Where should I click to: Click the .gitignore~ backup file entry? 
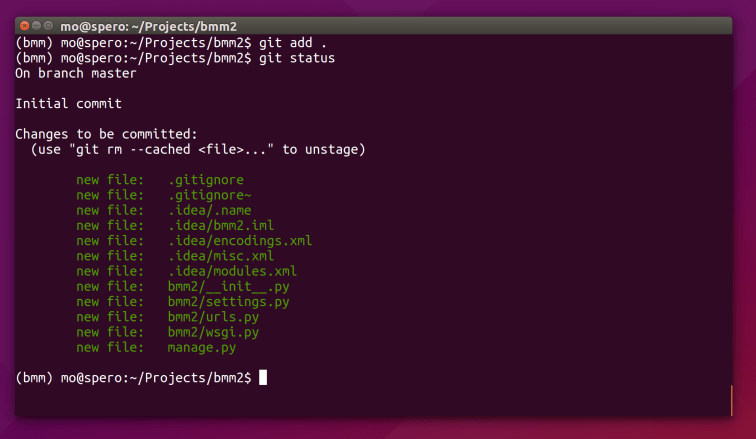click(x=209, y=195)
